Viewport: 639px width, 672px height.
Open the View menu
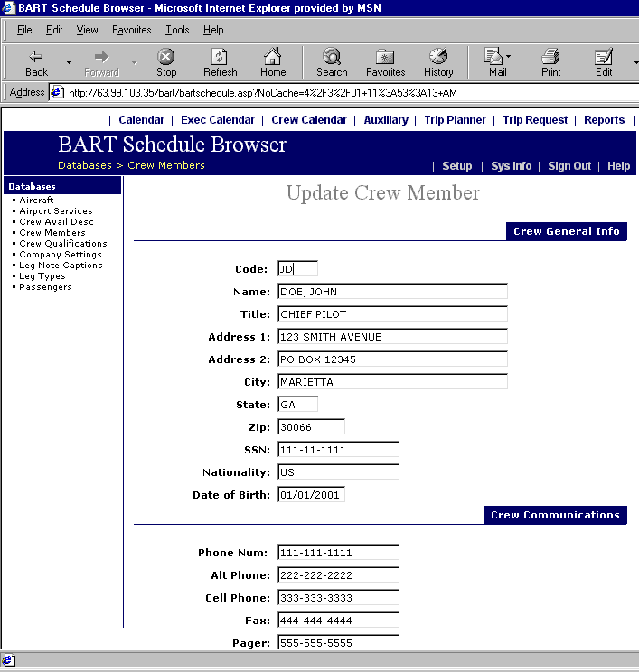coord(87,30)
